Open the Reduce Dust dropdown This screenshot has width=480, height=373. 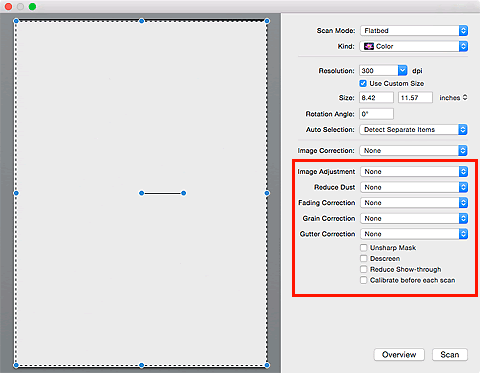click(x=414, y=187)
